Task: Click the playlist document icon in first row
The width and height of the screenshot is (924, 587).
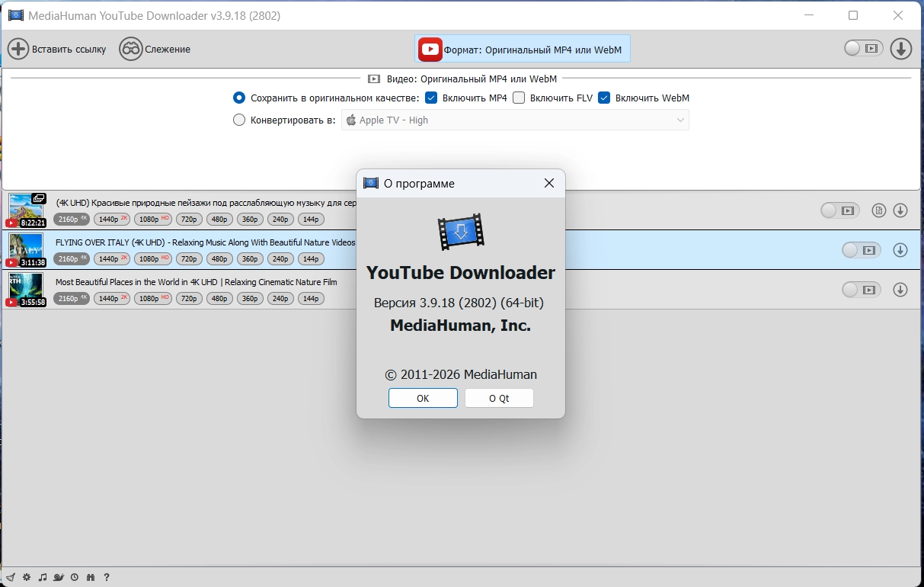Action: click(x=879, y=210)
